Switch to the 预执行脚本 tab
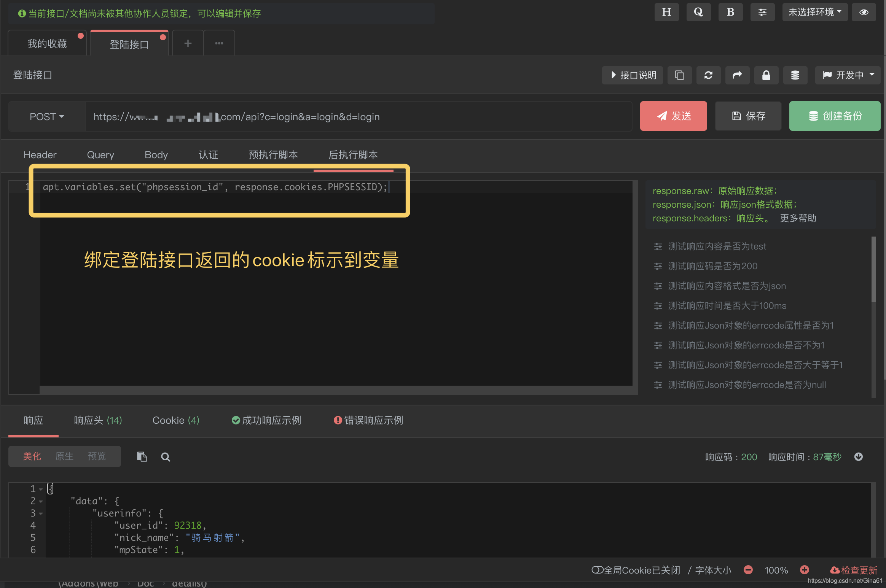 click(x=273, y=155)
